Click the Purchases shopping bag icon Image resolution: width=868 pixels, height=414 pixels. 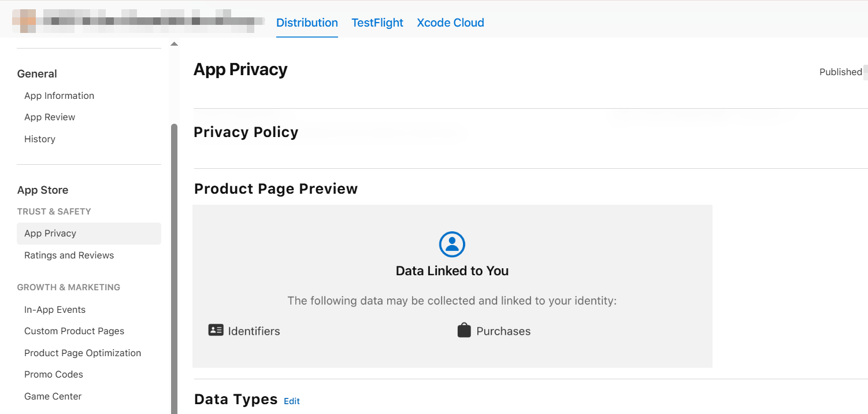coord(464,331)
